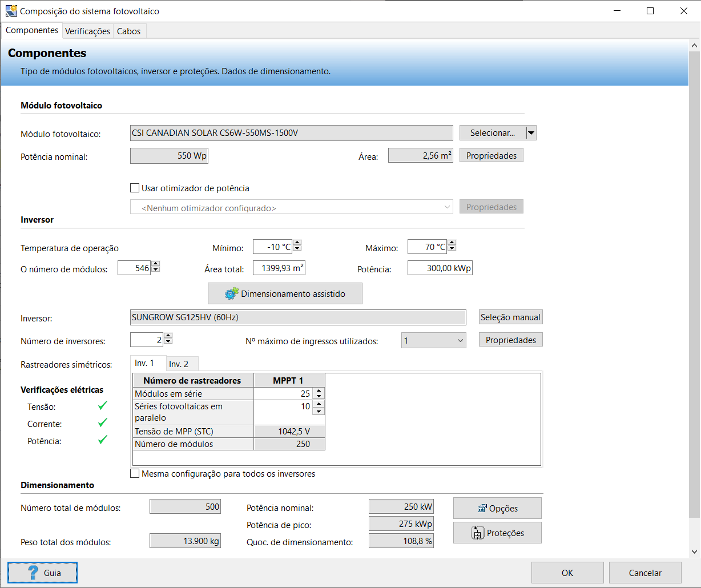Image resolution: width=701 pixels, height=588 pixels.
Task: Click the Número de inversores field
Action: 147,340
